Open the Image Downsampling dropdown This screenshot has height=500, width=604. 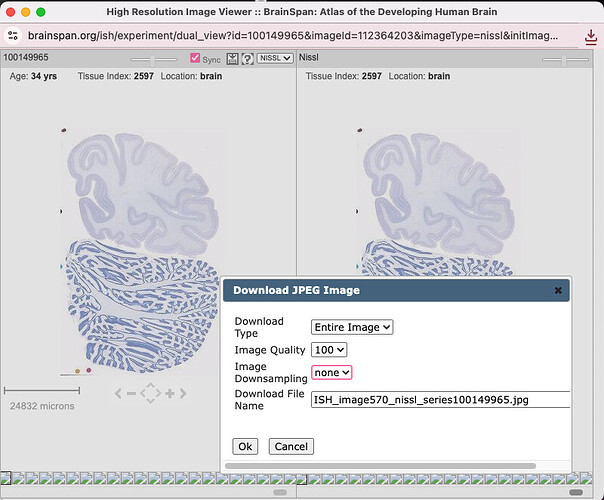coord(331,372)
